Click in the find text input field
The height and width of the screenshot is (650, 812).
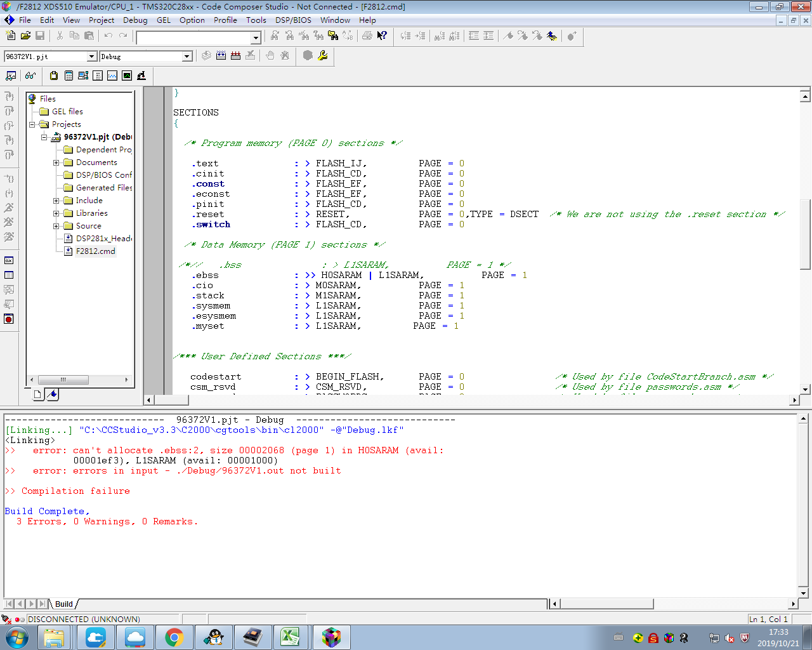click(x=193, y=38)
